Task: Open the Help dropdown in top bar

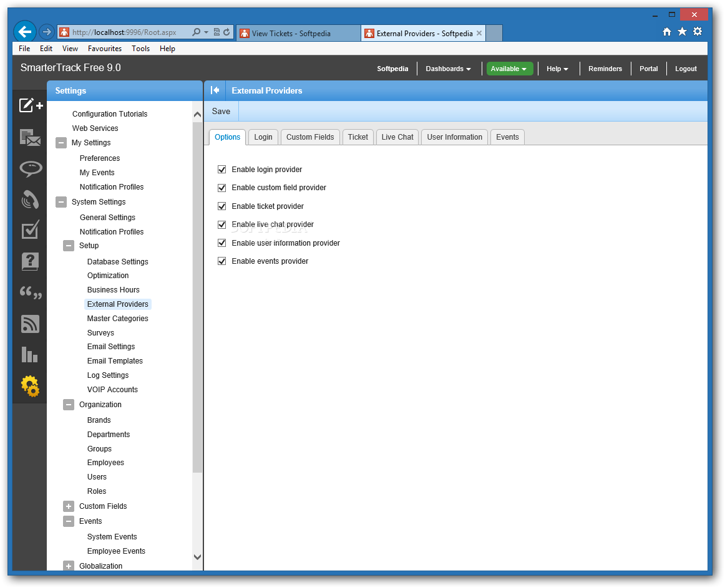Action: [557, 69]
